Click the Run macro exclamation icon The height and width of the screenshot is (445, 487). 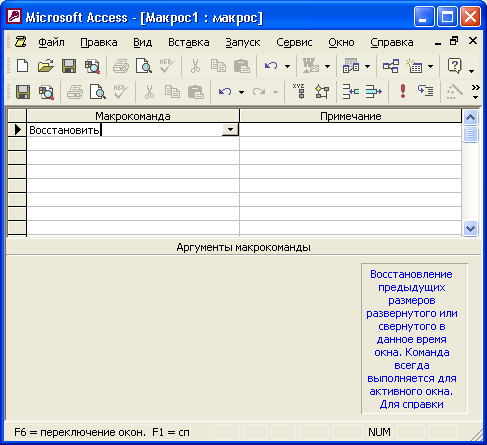[403, 91]
